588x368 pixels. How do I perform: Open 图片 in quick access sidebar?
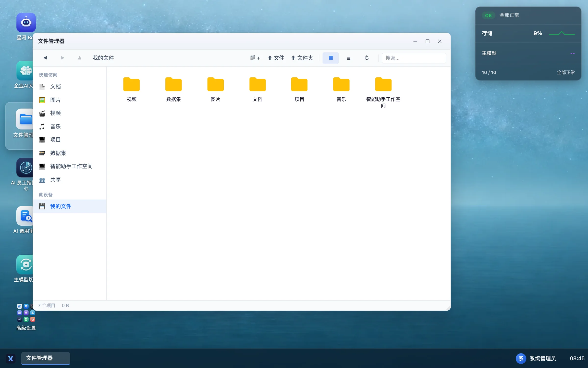click(70, 100)
